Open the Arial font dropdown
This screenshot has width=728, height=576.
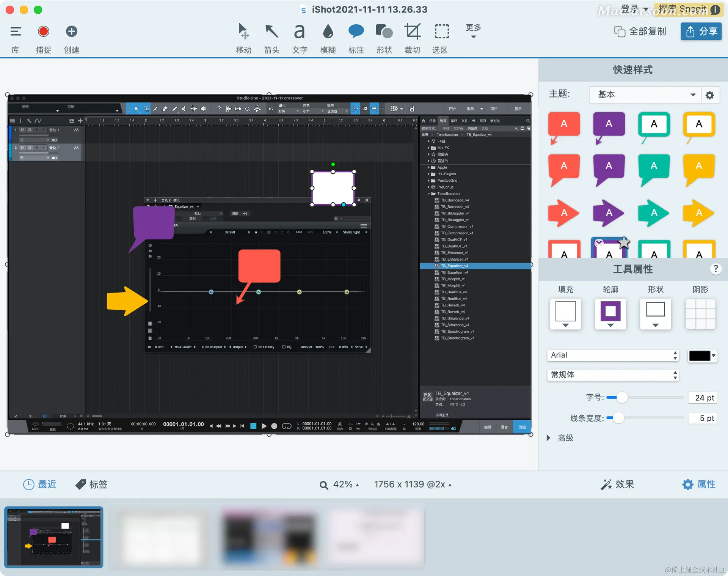(x=612, y=355)
